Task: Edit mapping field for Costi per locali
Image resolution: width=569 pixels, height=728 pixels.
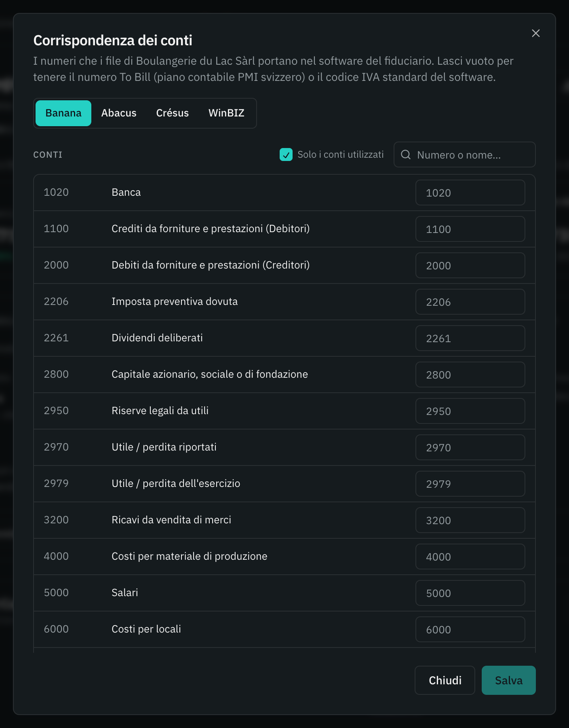Action: tap(470, 629)
